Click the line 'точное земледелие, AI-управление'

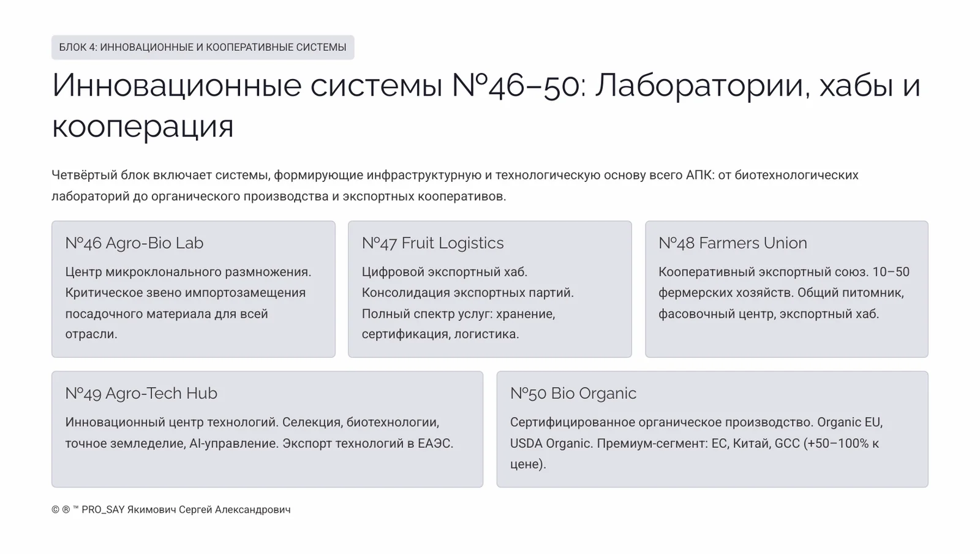[x=170, y=443]
